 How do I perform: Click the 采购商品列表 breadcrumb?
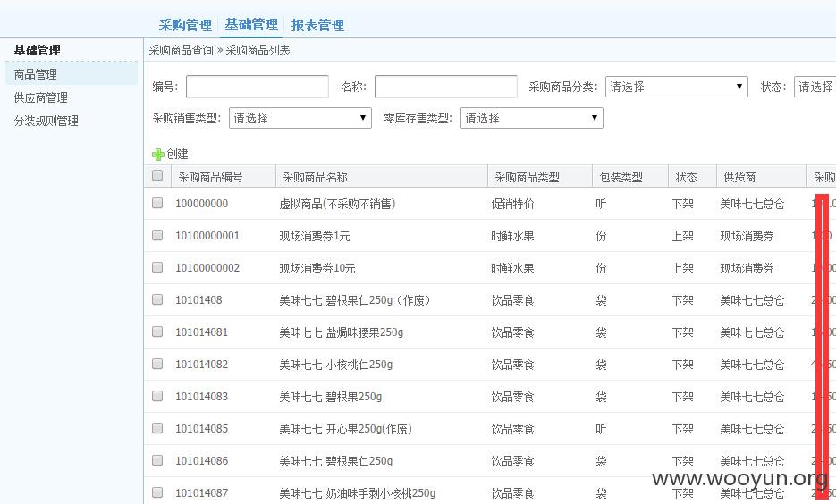click(258, 51)
